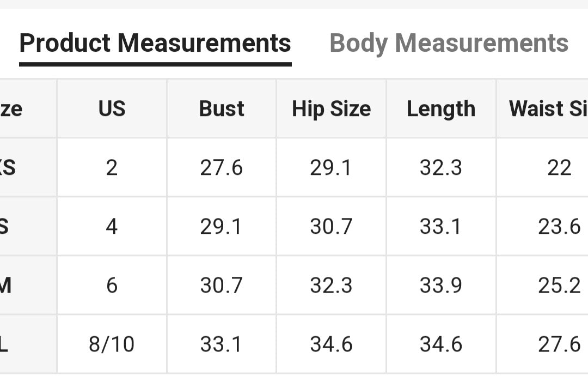Select Length value 32.3 in first row
This screenshot has width=588, height=376.
(441, 168)
